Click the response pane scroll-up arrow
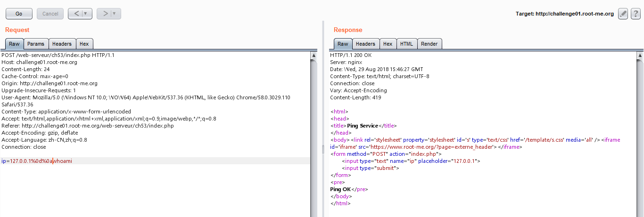This screenshot has height=217, width=644. pyautogui.click(x=640, y=56)
